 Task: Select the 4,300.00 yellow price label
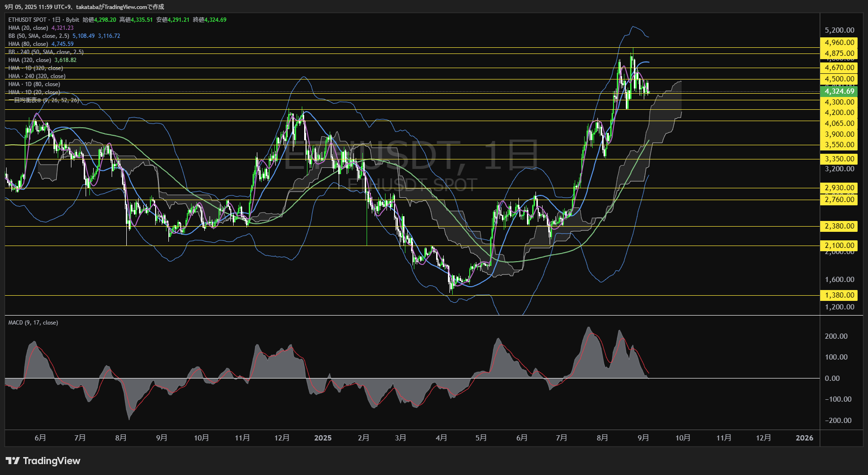pyautogui.click(x=840, y=102)
